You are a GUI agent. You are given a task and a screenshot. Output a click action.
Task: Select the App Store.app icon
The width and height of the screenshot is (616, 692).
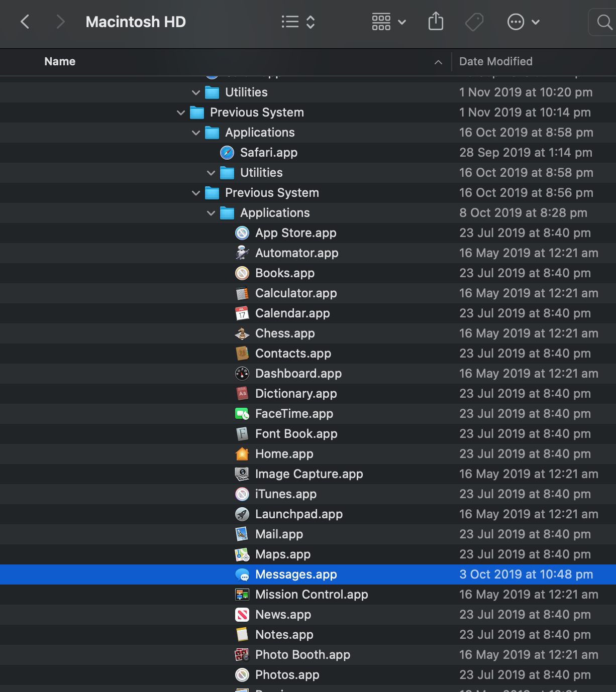coord(242,233)
